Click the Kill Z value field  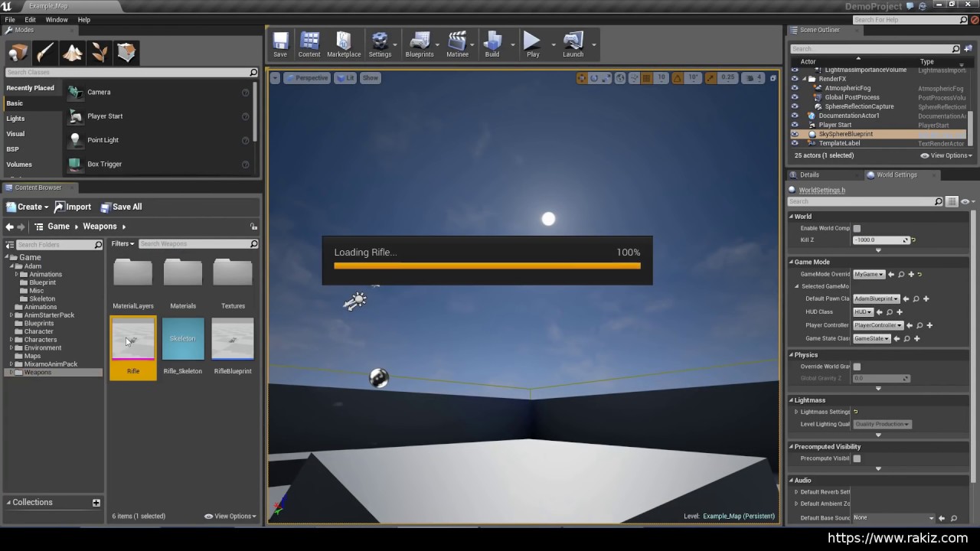(880, 240)
